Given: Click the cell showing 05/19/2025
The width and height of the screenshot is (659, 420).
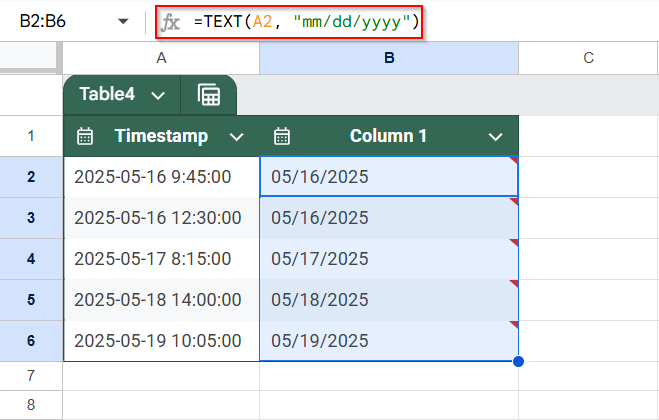Looking at the screenshot, I should point(389,341).
